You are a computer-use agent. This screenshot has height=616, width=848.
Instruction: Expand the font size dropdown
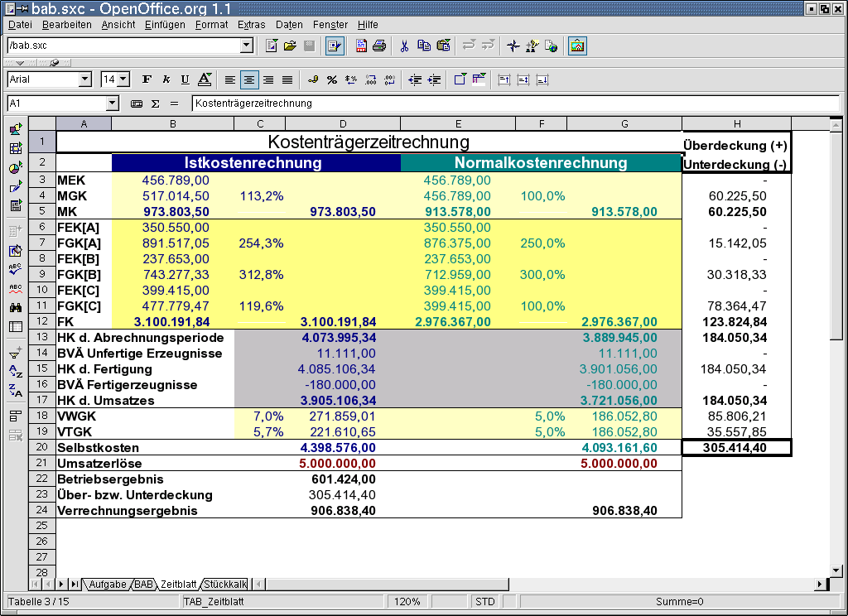pyautogui.click(x=124, y=79)
